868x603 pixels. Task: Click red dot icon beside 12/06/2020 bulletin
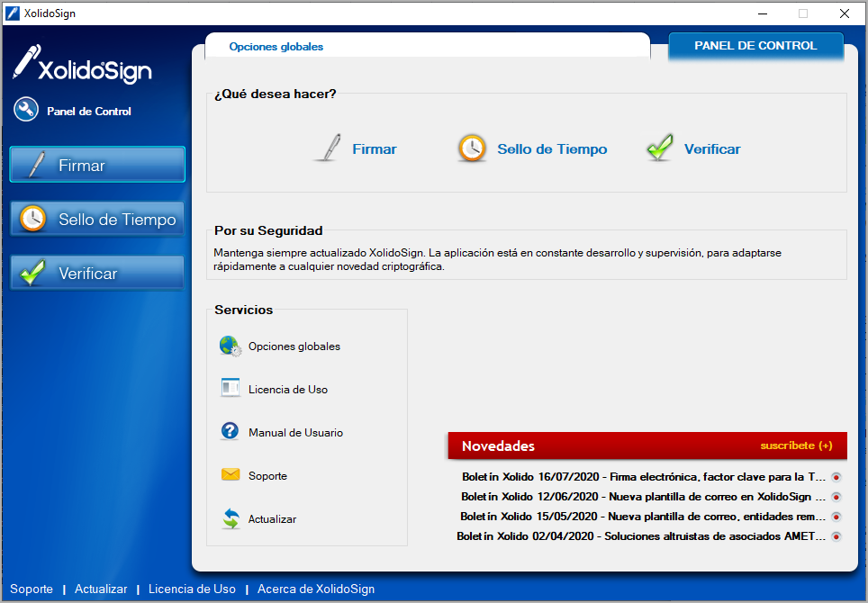point(836,497)
